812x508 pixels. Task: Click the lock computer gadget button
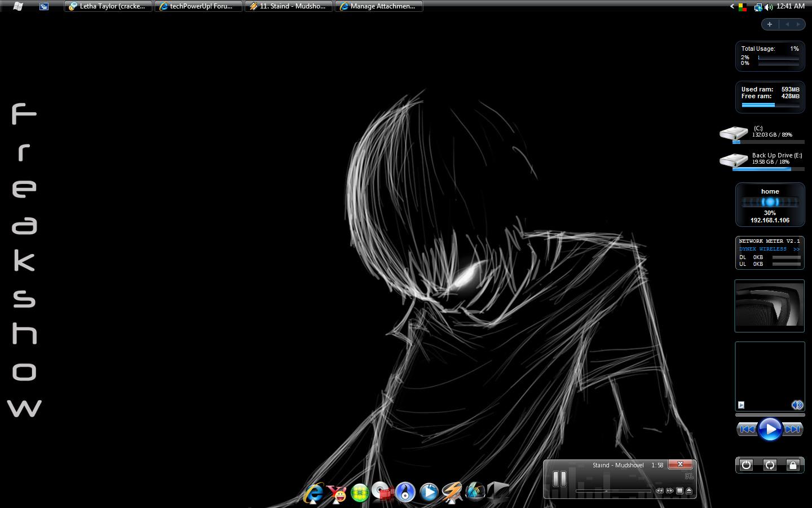(793, 465)
